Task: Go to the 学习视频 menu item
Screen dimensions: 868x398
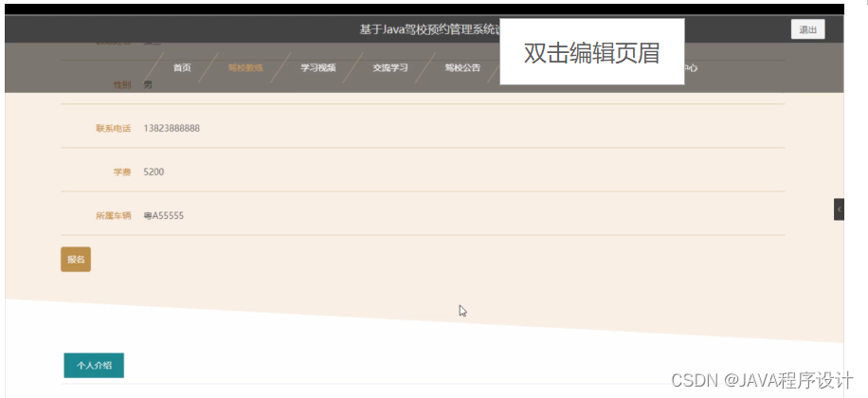Action: click(317, 68)
